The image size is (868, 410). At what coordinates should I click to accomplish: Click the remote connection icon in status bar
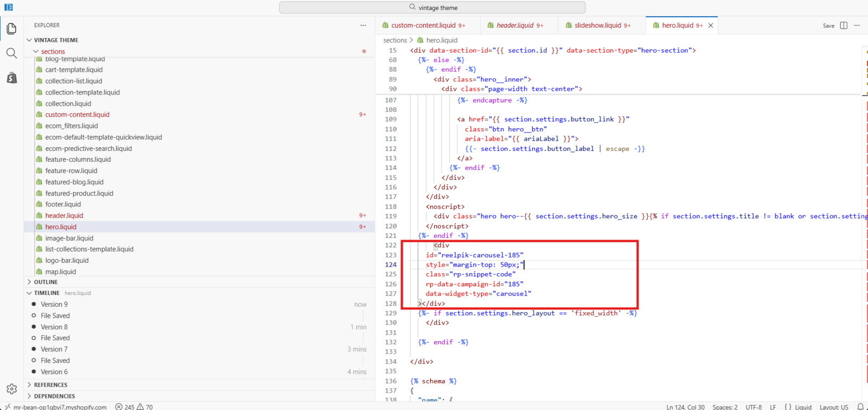pyautogui.click(x=7, y=407)
